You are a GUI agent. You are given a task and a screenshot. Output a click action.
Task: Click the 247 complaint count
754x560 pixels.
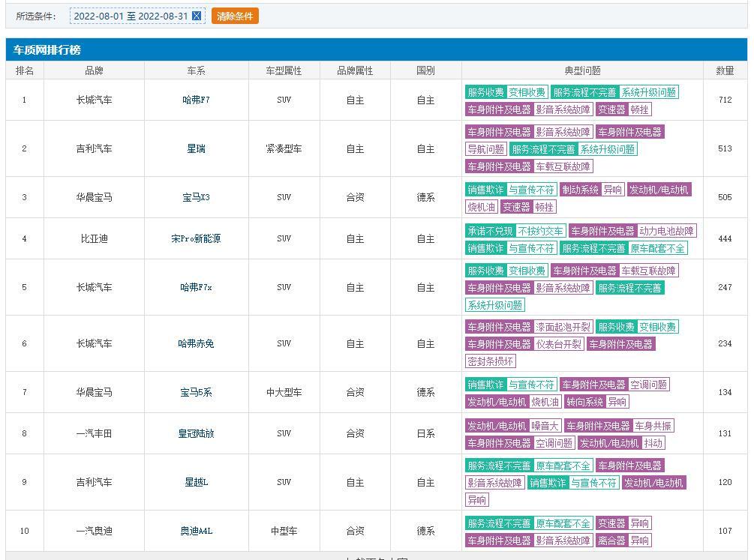point(725,287)
